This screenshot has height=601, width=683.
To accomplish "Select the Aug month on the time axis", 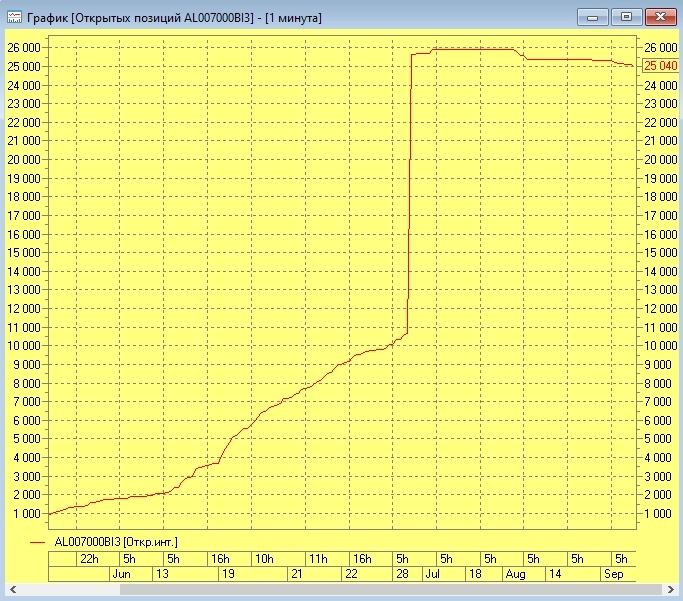I will pyautogui.click(x=514, y=575).
